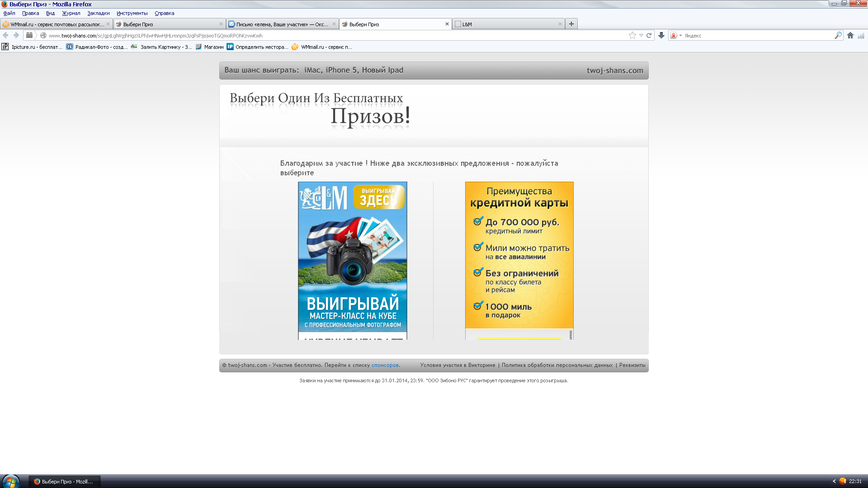
Task: Show hidden tray icons arrow
Action: click(x=834, y=481)
